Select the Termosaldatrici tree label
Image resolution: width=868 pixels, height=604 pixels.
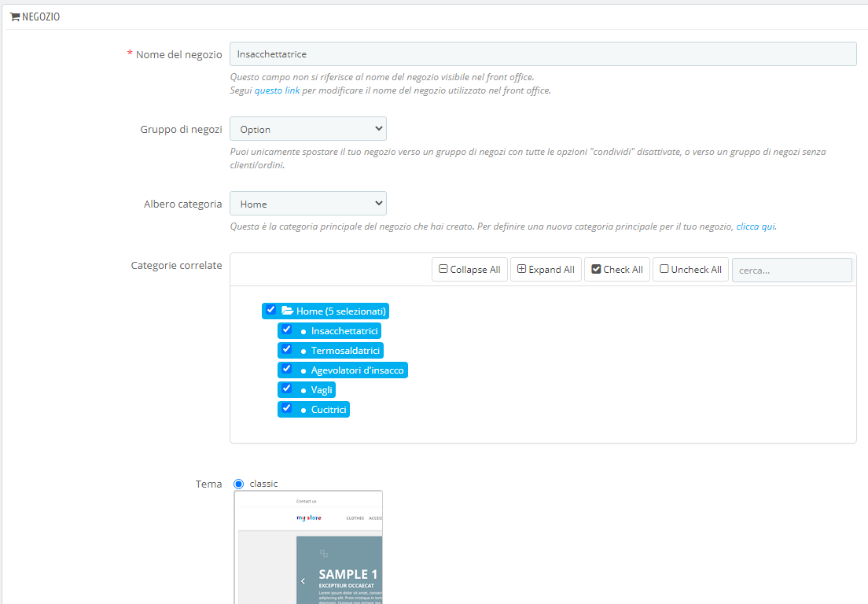click(x=345, y=351)
